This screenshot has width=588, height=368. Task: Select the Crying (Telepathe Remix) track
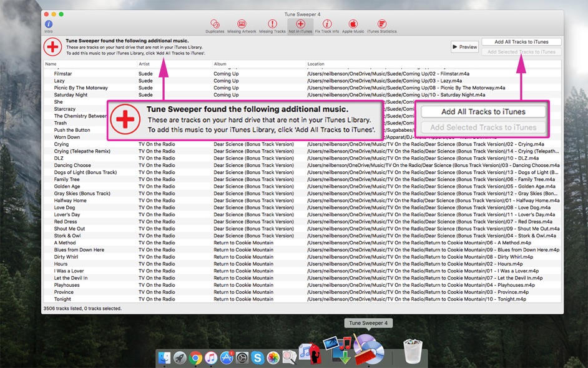[302, 151]
